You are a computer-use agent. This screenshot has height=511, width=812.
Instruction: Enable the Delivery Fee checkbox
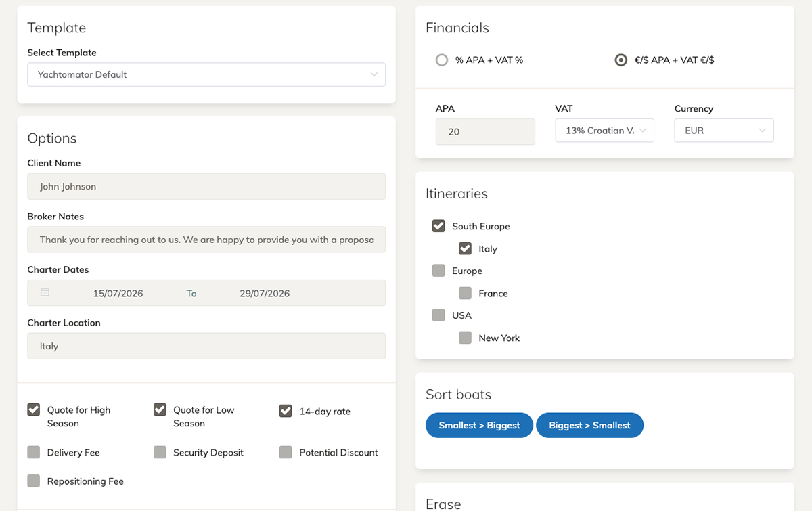(x=34, y=452)
